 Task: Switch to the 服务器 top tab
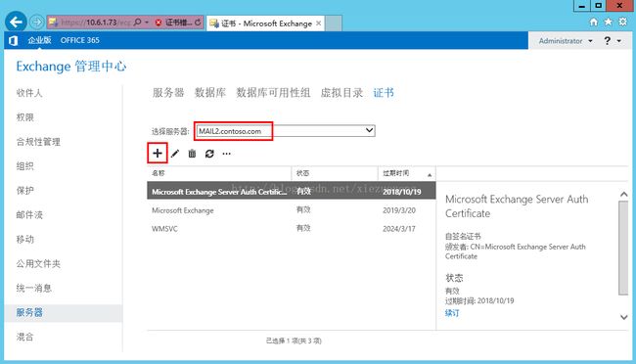point(168,93)
